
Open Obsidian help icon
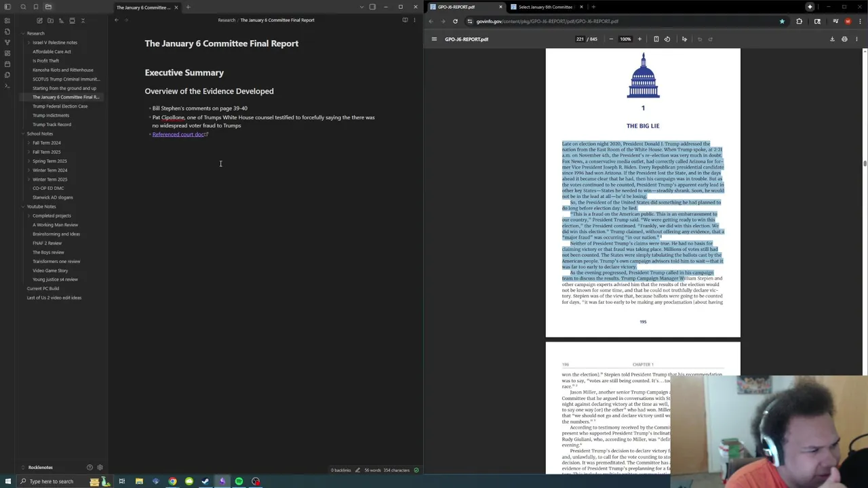tap(90, 467)
